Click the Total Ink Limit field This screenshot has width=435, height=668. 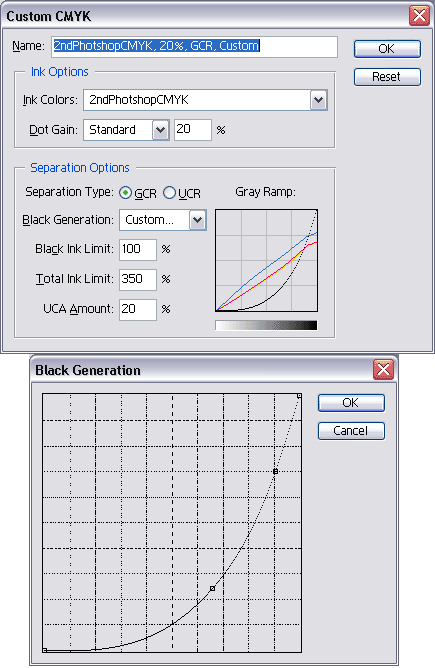pos(138,279)
